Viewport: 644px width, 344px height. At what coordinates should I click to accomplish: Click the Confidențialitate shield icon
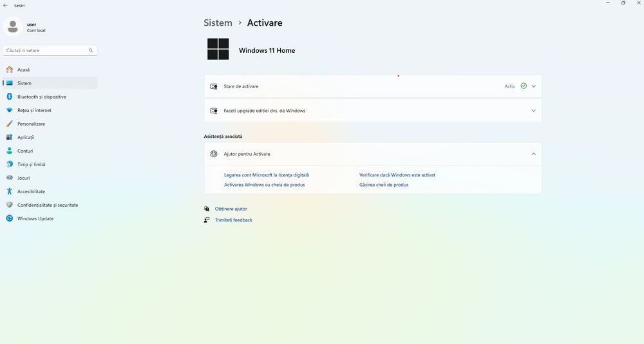10,205
